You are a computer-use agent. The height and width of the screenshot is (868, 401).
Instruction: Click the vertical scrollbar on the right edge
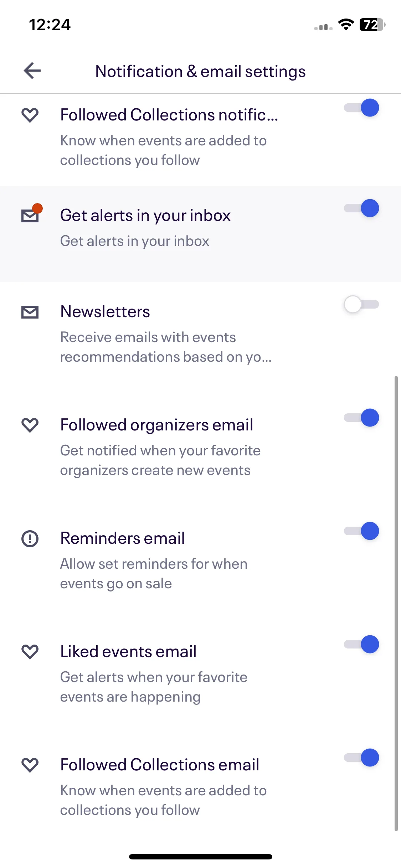click(396, 603)
